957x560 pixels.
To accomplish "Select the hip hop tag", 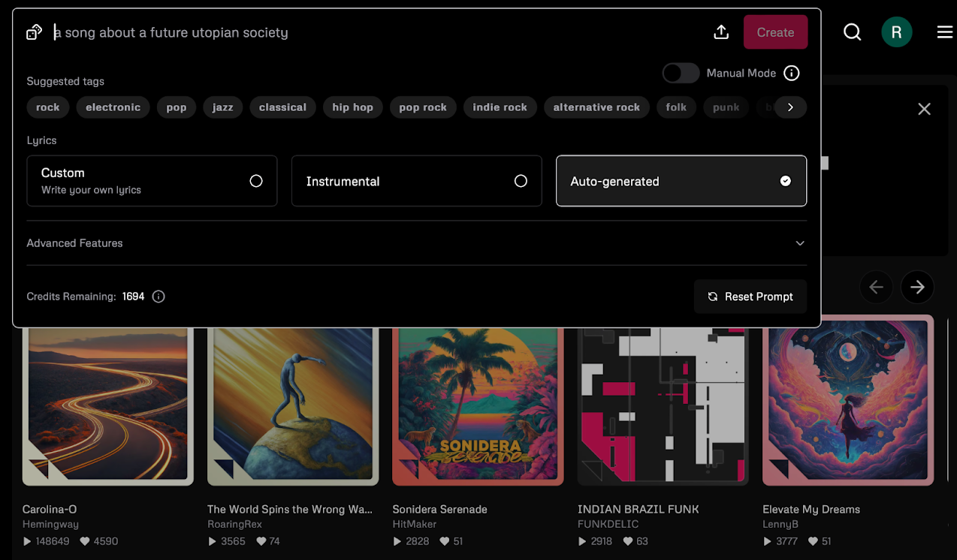I will click(352, 107).
